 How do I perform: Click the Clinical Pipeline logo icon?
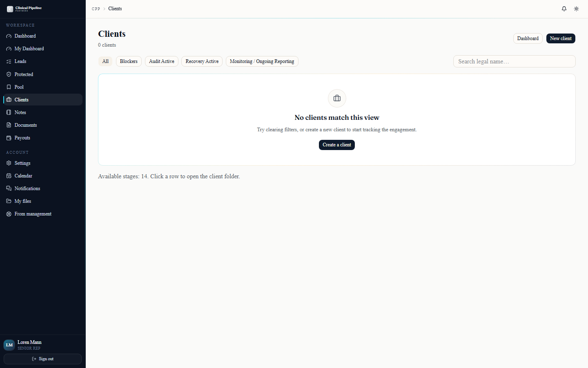(10, 9)
